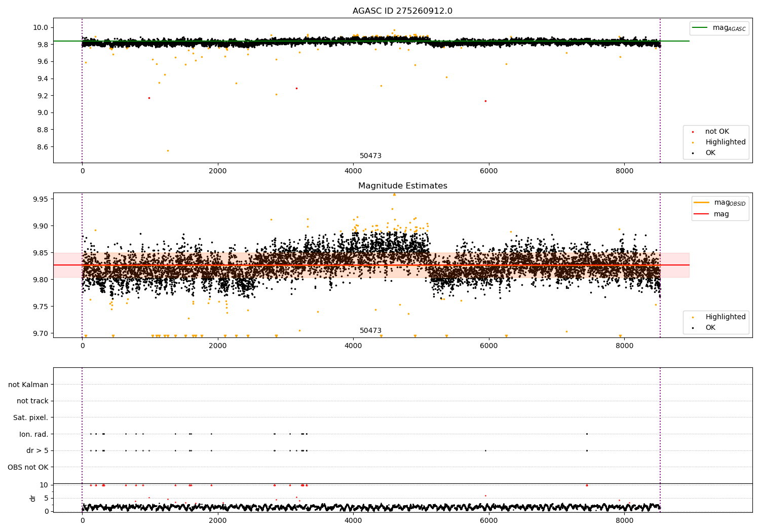Click the 'Ion. rad.' row label

(34, 434)
